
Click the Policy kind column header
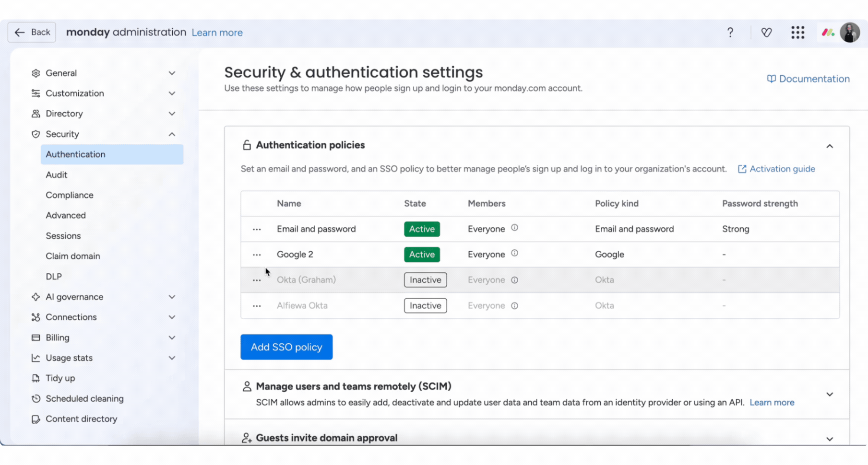617,203
